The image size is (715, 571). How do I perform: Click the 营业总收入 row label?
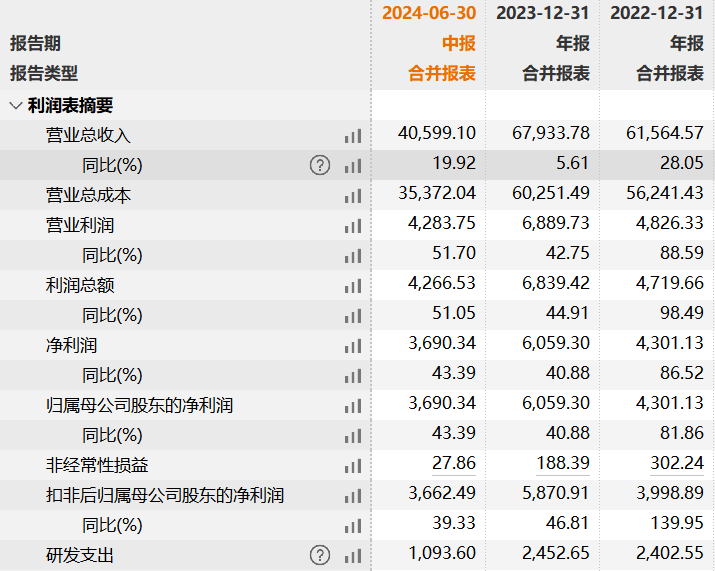point(88,135)
